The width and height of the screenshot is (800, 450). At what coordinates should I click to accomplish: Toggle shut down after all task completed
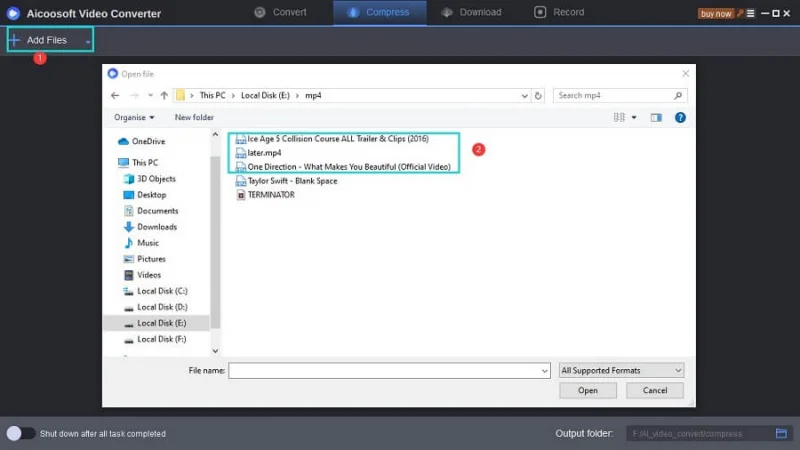click(x=20, y=433)
